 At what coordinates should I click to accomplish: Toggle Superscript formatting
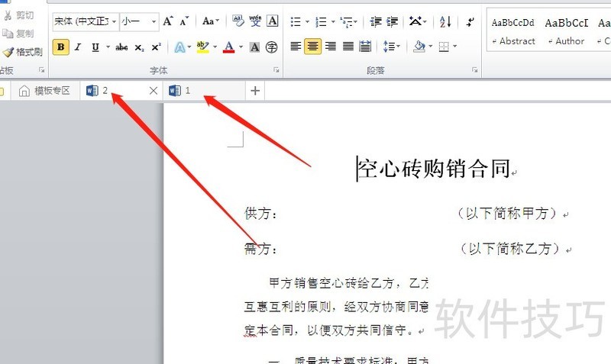pos(157,47)
